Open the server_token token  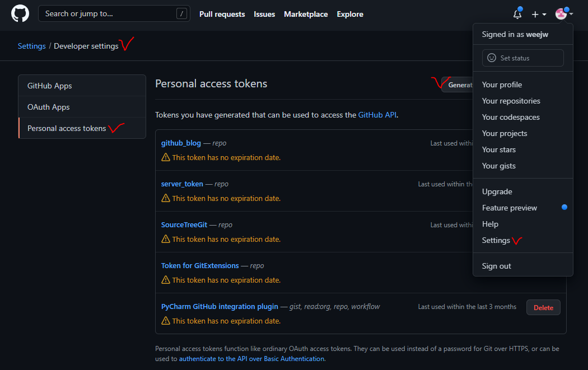[182, 184]
